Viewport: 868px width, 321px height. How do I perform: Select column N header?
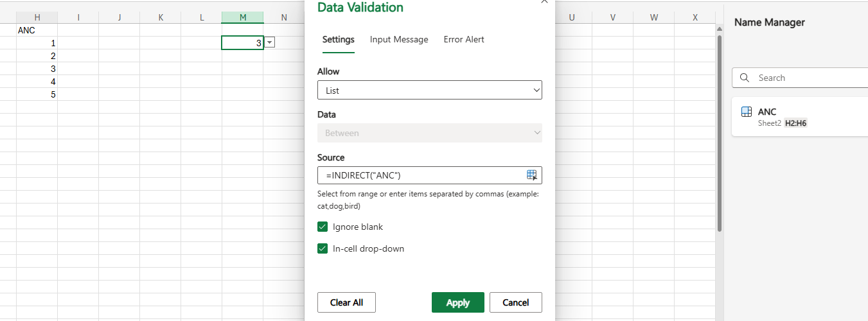[284, 17]
